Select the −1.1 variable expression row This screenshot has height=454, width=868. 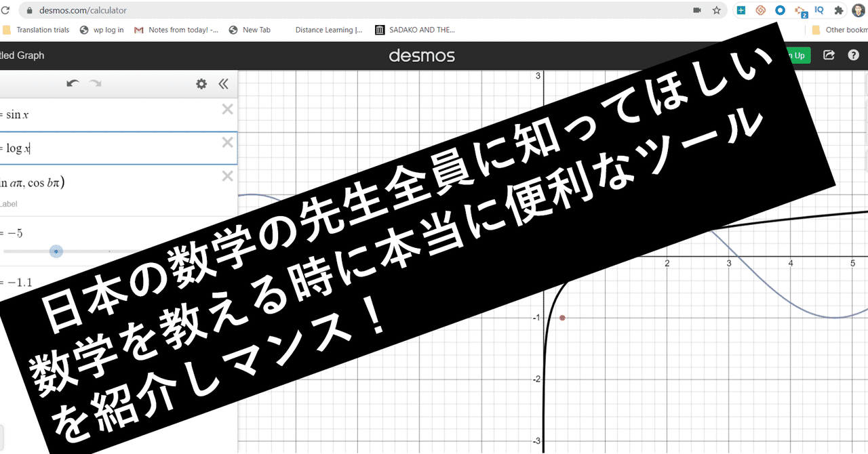pyautogui.click(x=119, y=283)
